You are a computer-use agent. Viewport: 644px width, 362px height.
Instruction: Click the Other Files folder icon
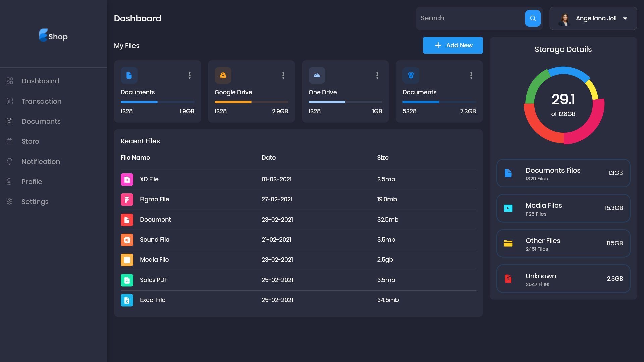[508, 243]
